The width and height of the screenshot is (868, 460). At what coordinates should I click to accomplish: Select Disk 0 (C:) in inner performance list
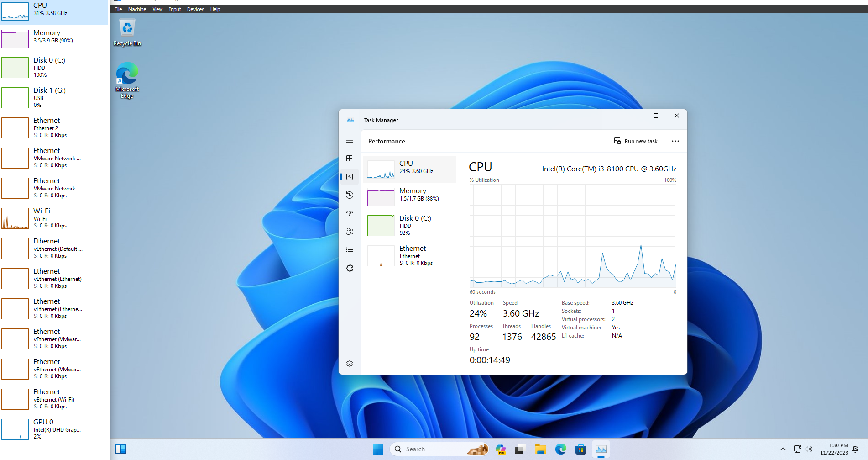[409, 225]
